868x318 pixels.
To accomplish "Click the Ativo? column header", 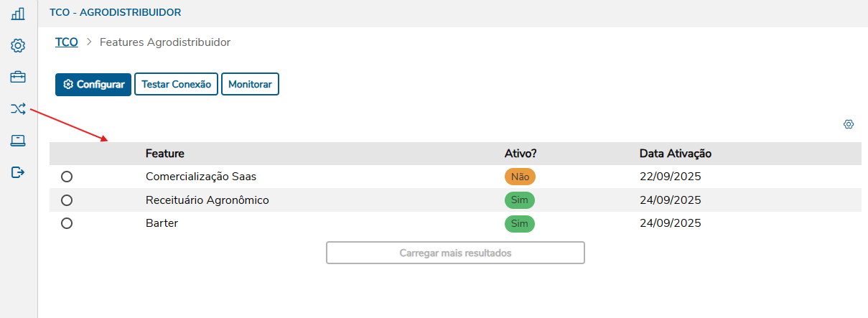I will [x=521, y=154].
